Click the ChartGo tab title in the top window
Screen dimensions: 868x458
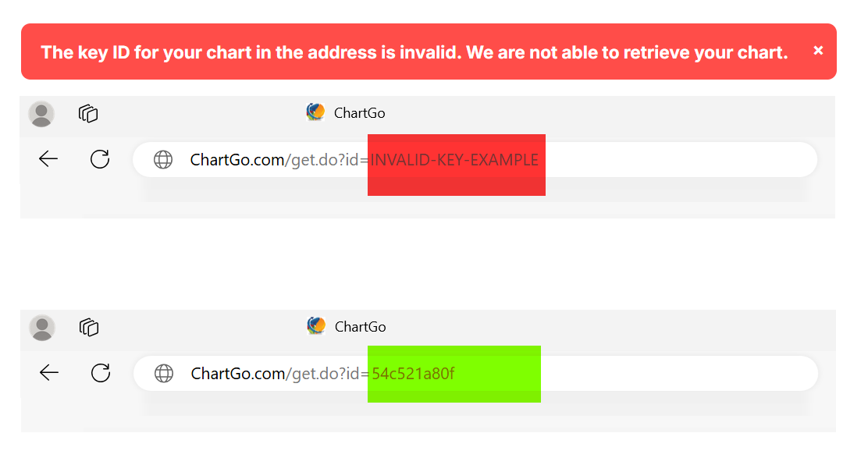point(360,112)
